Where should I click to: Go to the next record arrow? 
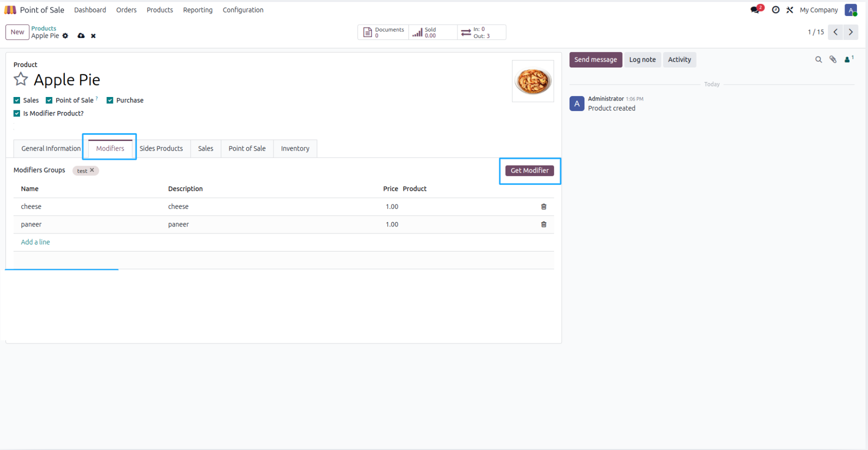coord(850,32)
